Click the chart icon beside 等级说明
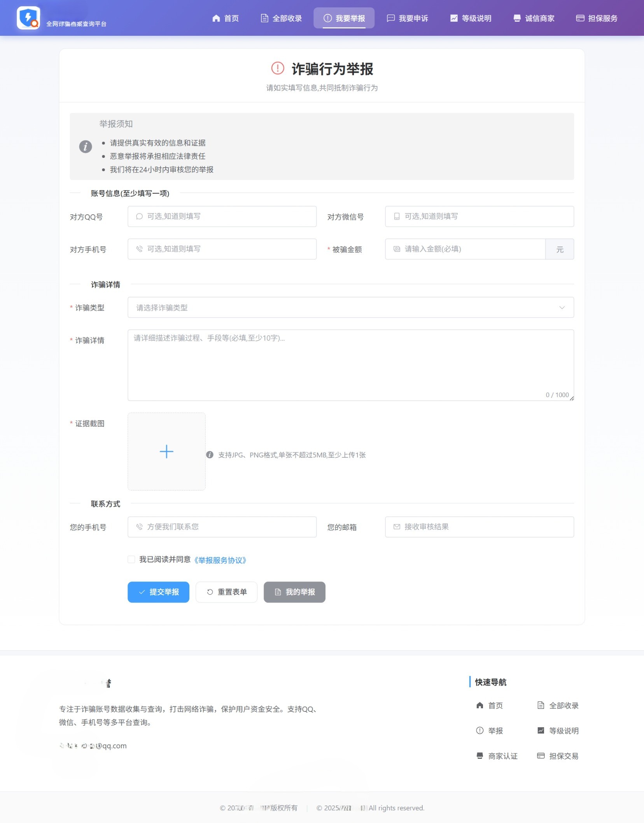644x823 pixels. 454,18
